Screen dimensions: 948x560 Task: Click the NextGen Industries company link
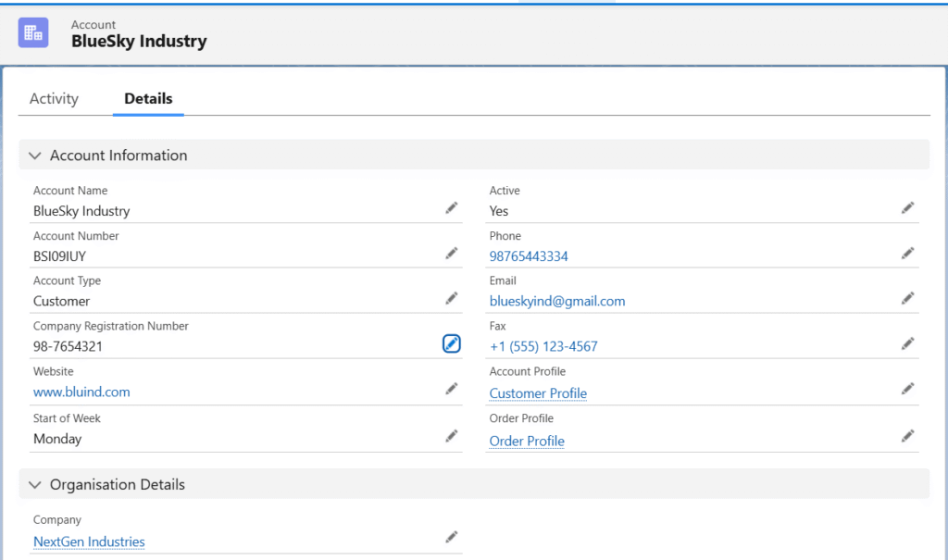(x=89, y=542)
